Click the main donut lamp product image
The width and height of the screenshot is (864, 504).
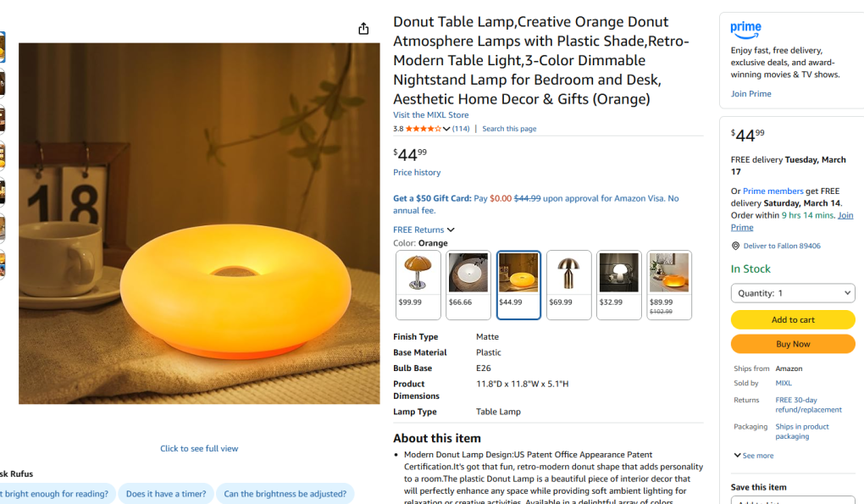199,224
